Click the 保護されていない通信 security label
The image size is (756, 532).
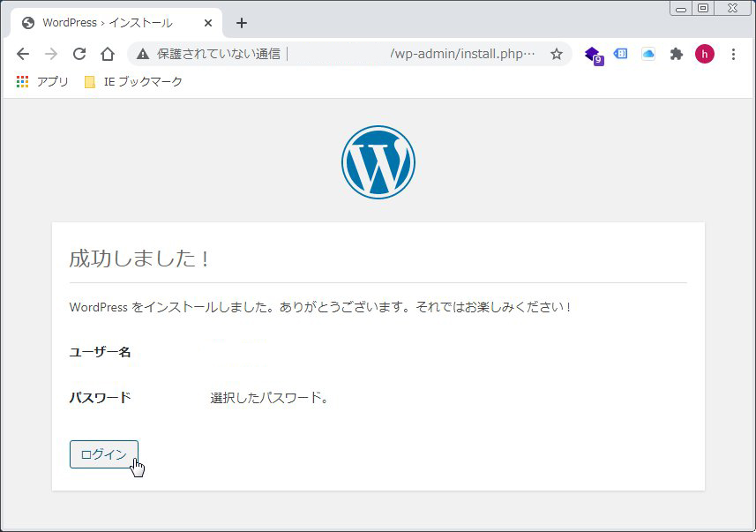(219, 54)
